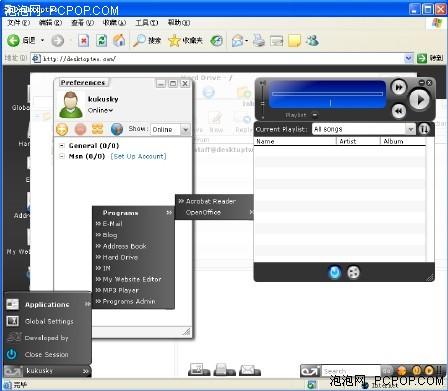Open the Online status dropdown under kukusky

(x=100, y=110)
